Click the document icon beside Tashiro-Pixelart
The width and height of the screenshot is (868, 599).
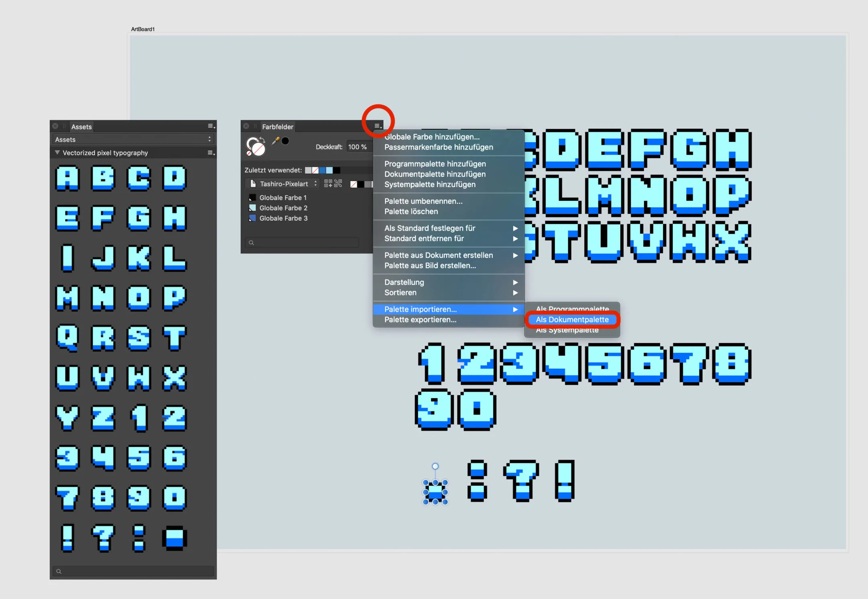point(253,184)
